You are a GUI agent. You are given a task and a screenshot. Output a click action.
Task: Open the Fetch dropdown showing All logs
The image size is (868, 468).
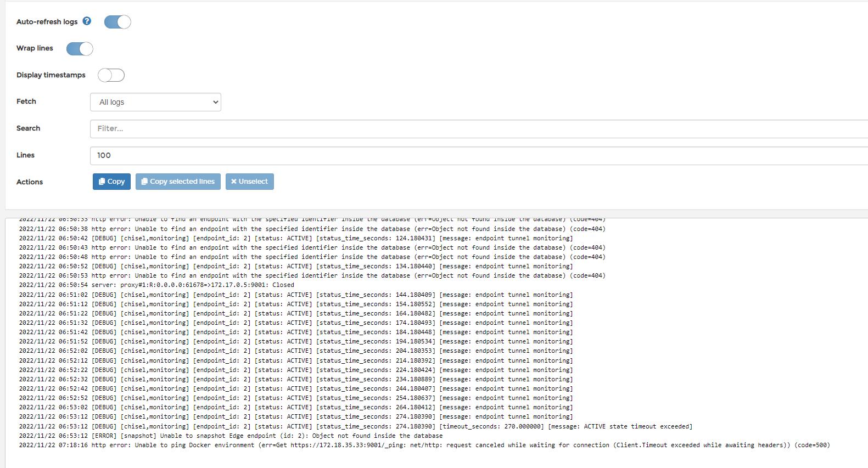[155, 102]
